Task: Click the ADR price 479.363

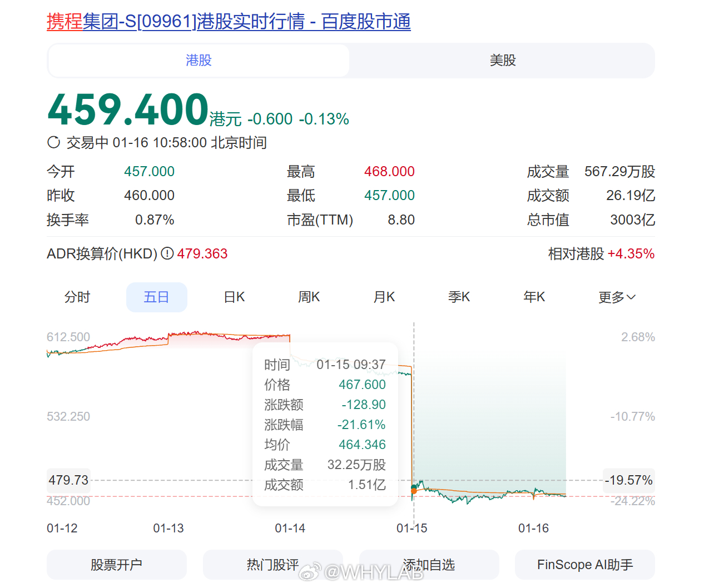Action: (x=202, y=254)
